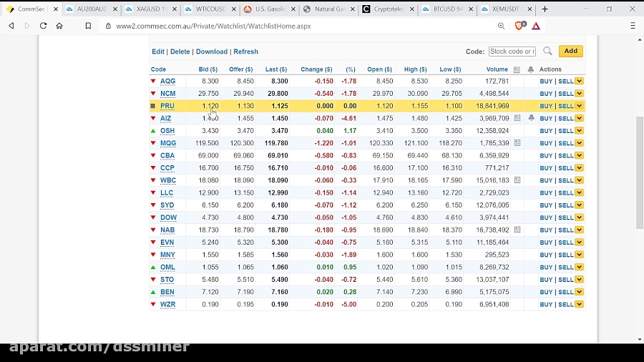
Task: Switch to the Natural Gas tab
Action: (x=328, y=9)
